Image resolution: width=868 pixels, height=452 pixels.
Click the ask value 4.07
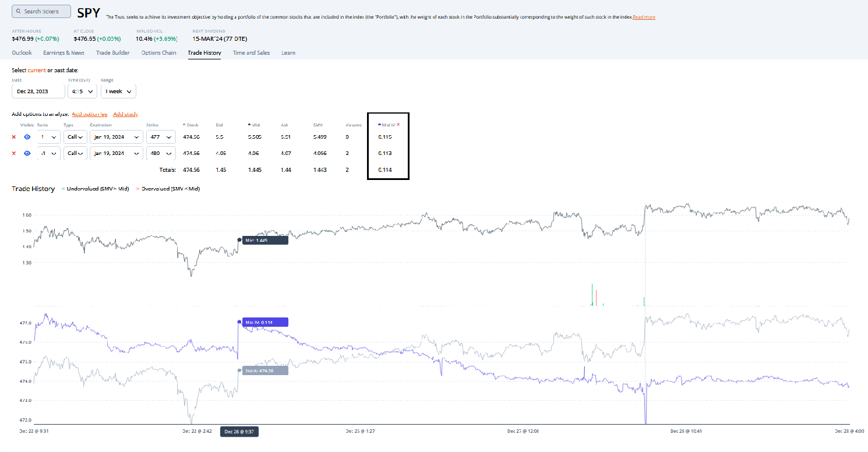click(285, 153)
